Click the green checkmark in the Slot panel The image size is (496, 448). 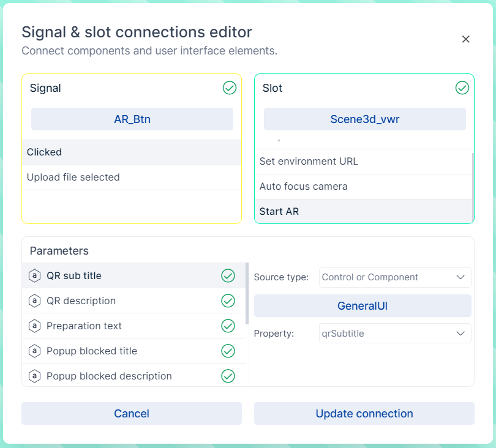tap(462, 88)
